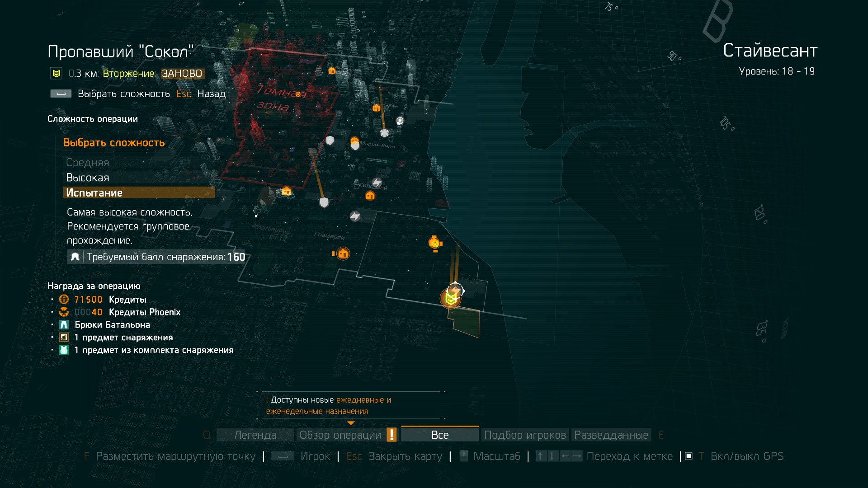This screenshot has height=488, width=868.
Task: Click the Dark Zone entrance marker in red area
Action: click(298, 94)
